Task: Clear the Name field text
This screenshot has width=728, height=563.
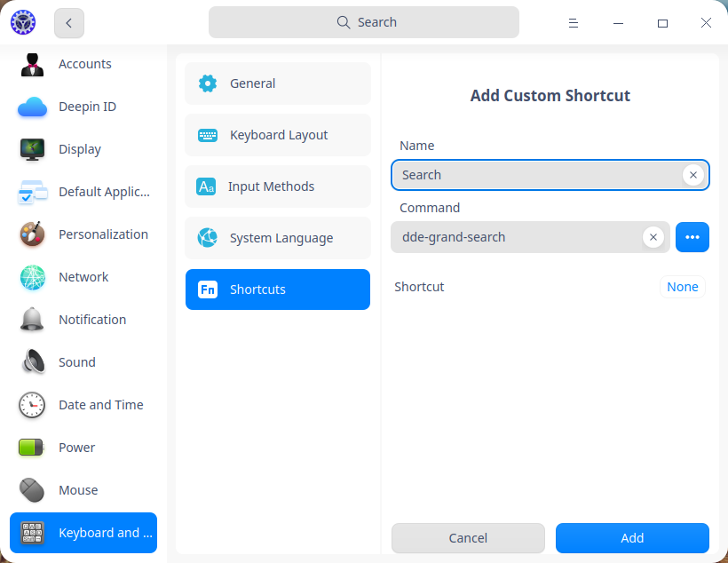Action: pos(693,175)
